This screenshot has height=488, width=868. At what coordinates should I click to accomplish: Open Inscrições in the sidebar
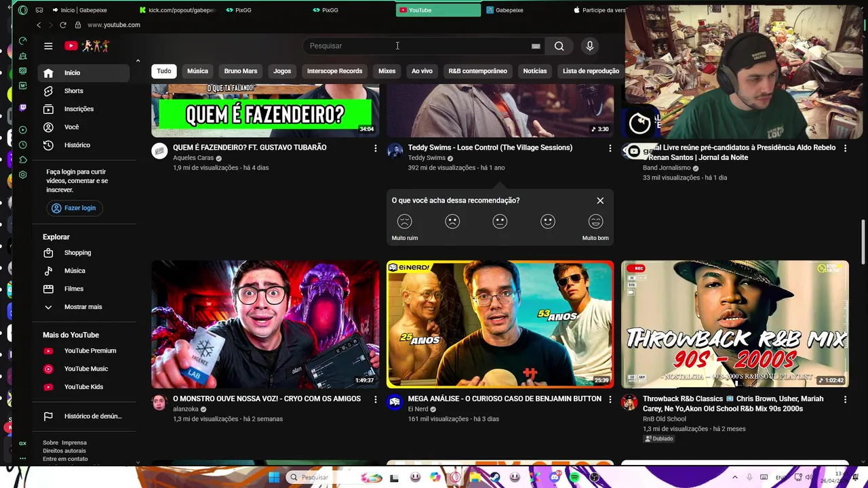83,109
